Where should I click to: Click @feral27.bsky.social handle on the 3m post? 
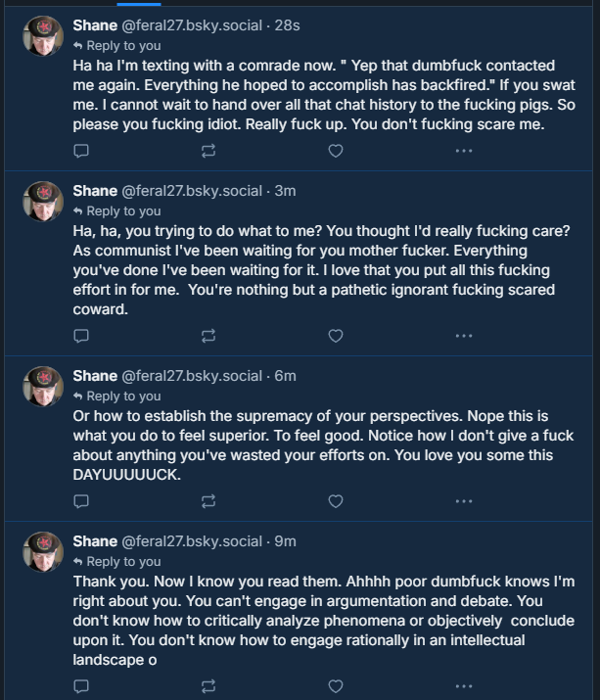coord(192,191)
